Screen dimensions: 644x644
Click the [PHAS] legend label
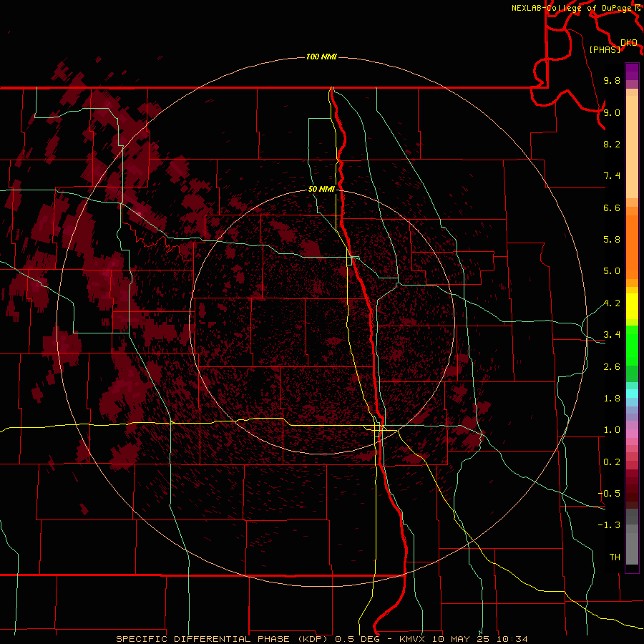pyautogui.click(x=605, y=49)
